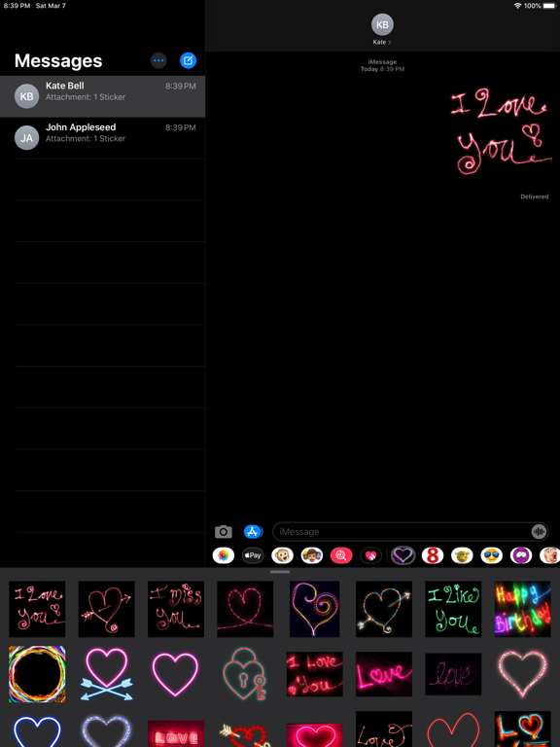560x747 pixels.
Task: Open Memoji stickers in the app strip
Action: 312,555
